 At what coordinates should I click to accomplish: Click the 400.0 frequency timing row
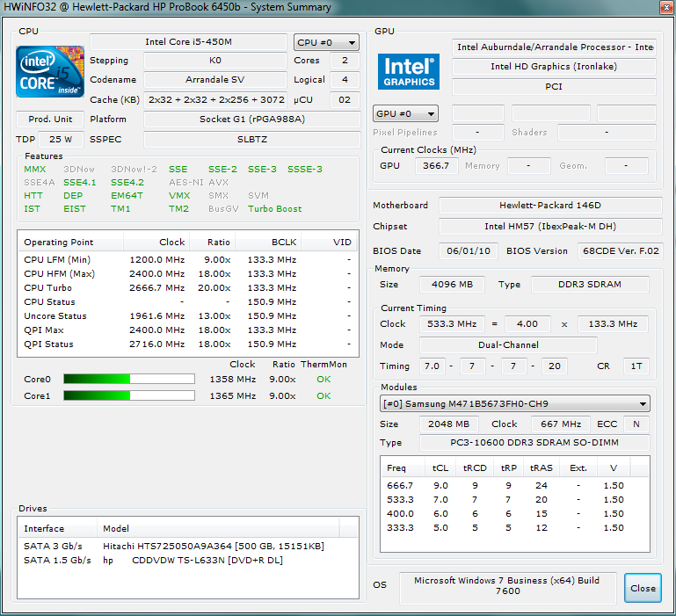tap(515, 514)
